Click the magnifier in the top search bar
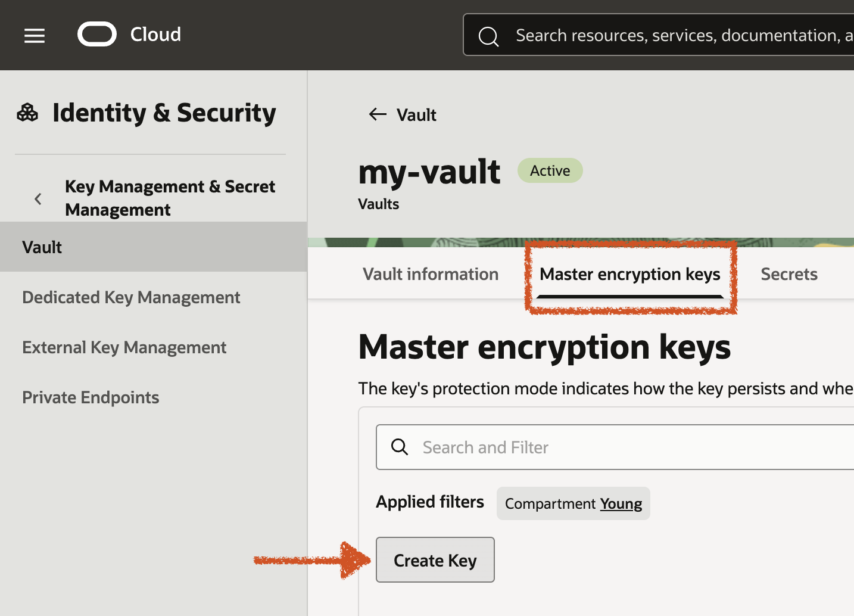854x616 pixels. (488, 36)
